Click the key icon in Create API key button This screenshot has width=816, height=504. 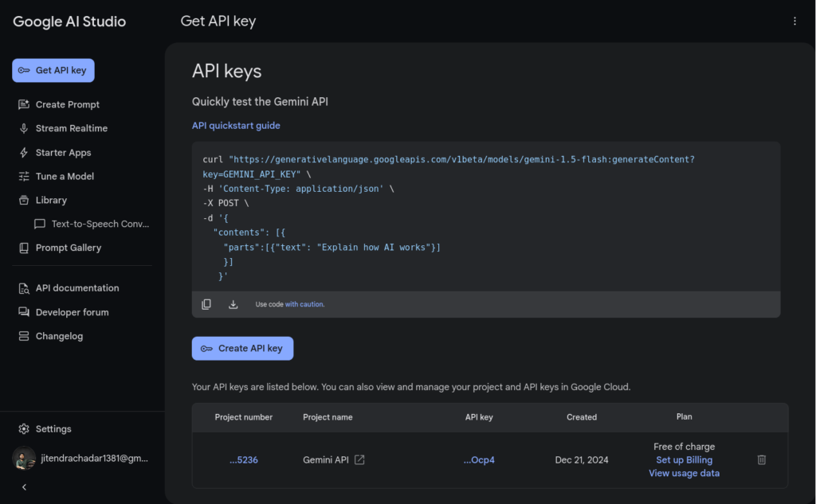pyautogui.click(x=206, y=349)
